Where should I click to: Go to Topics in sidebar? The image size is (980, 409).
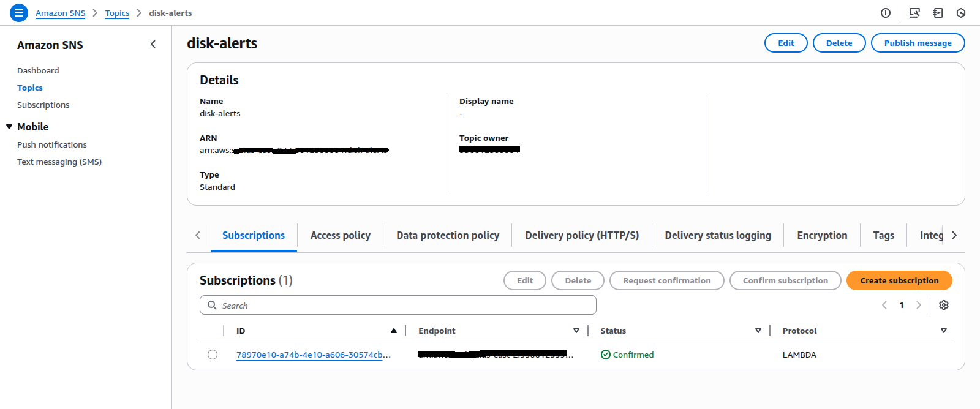[30, 88]
